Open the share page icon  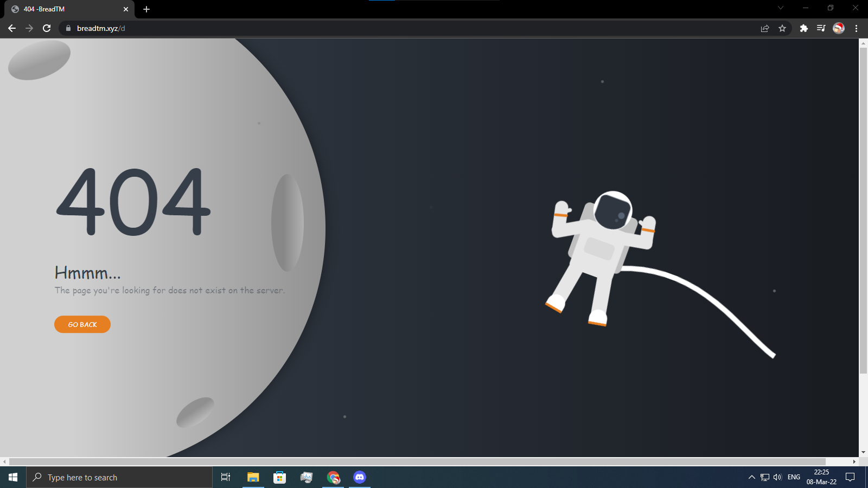coord(765,28)
